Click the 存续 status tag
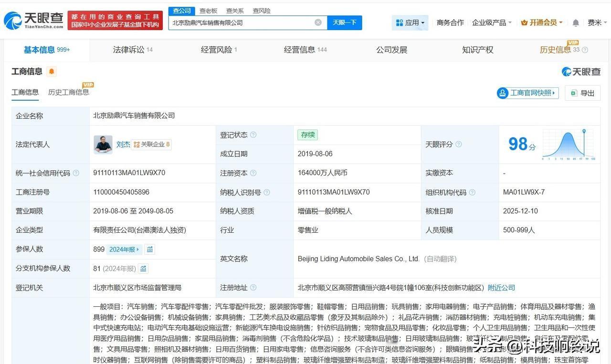This screenshot has height=364, width=611. pyautogui.click(x=307, y=135)
